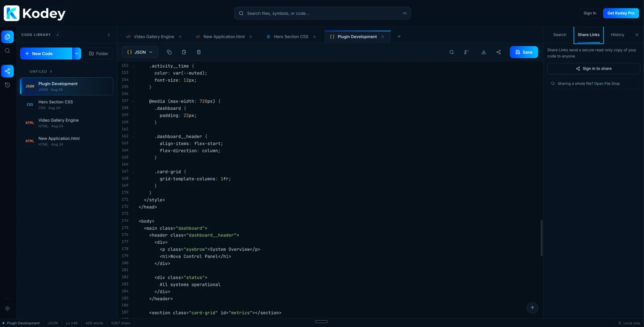This screenshot has width=644, height=327.
Task: Collapse the Code Library panel chevron
Action: [109, 35]
